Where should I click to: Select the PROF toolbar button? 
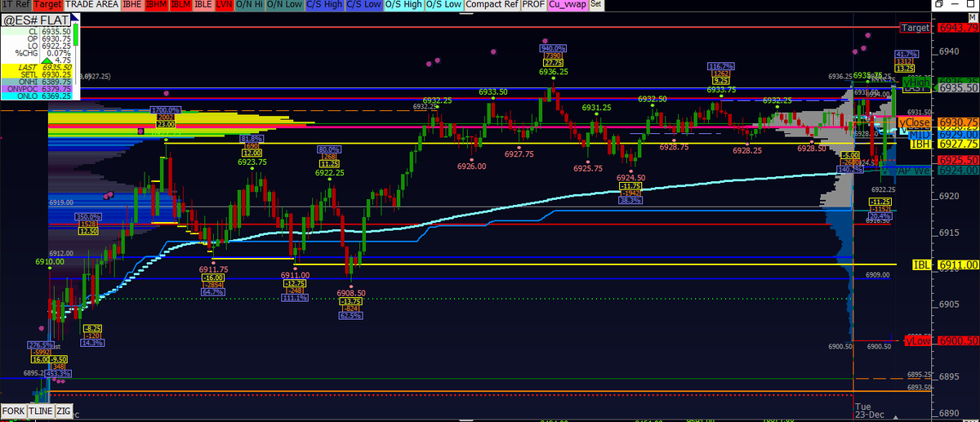(534, 5)
